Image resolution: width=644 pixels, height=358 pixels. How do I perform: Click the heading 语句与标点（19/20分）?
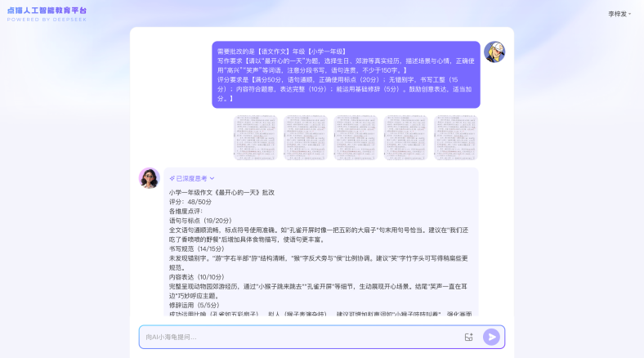click(x=200, y=221)
